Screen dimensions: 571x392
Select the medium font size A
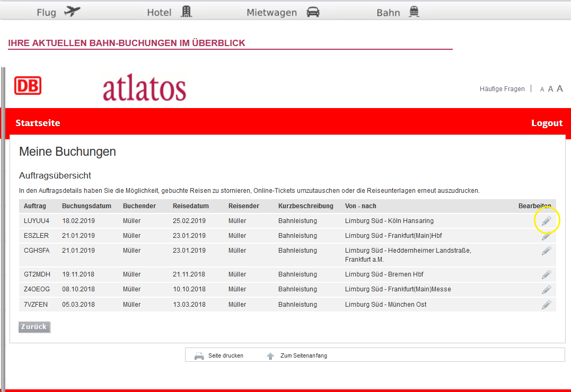tap(551, 89)
